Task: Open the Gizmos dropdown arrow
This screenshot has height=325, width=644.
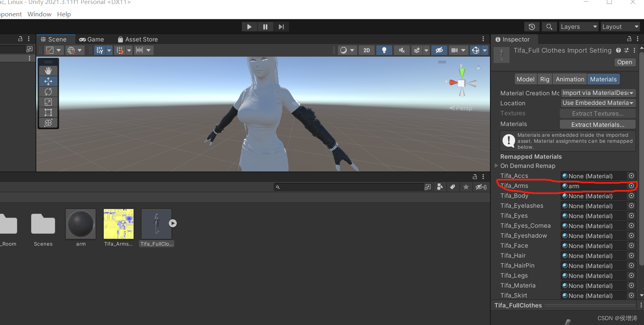Action: coord(485,50)
